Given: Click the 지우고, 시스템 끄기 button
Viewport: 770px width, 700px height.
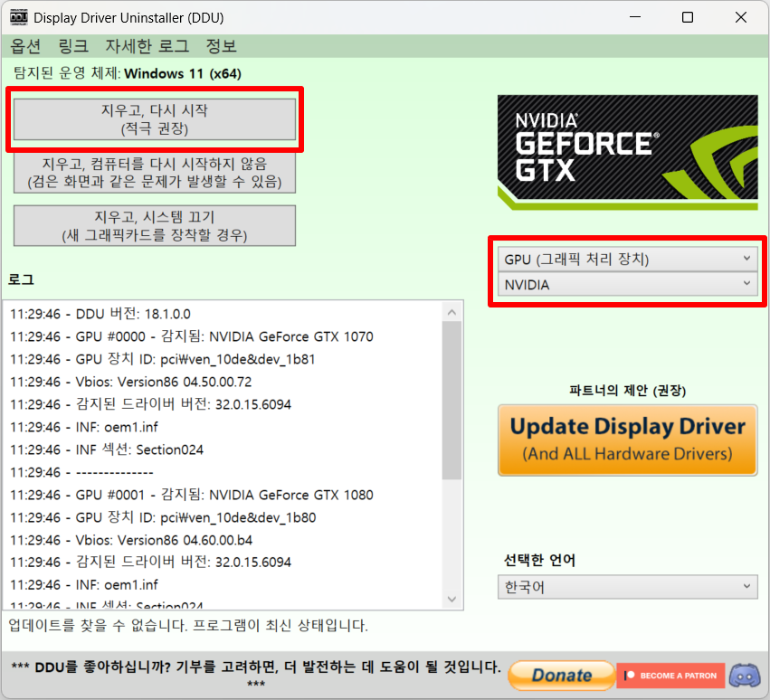Looking at the screenshot, I should (x=154, y=225).
